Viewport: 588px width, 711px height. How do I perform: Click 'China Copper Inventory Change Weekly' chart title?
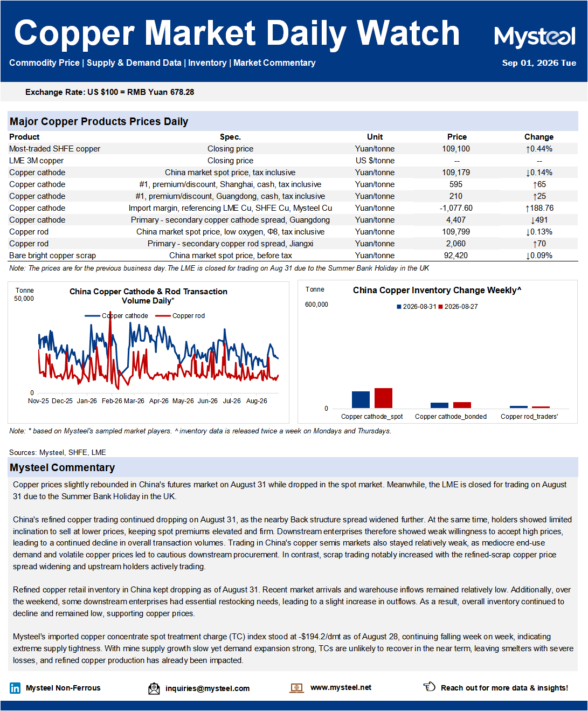[x=437, y=290]
